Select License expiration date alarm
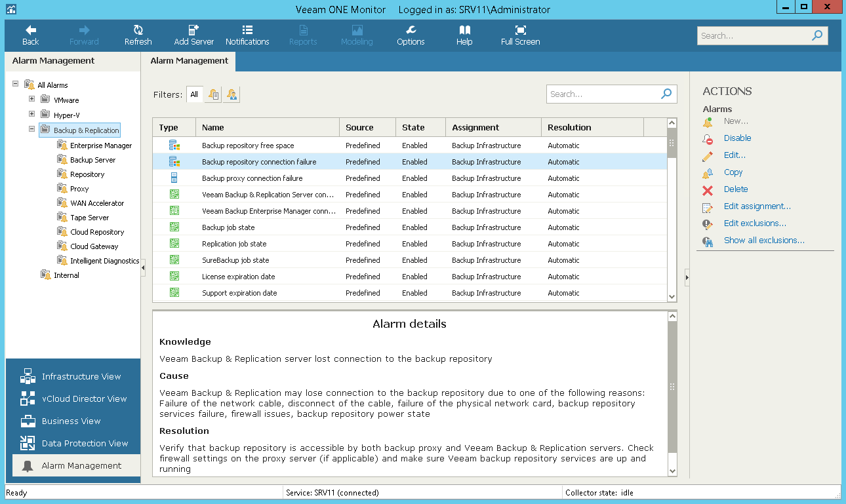This screenshot has width=846, height=504. tap(410, 277)
